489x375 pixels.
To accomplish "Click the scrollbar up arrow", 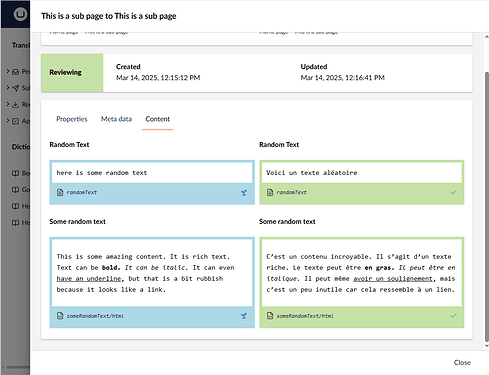I will [487, 37].
